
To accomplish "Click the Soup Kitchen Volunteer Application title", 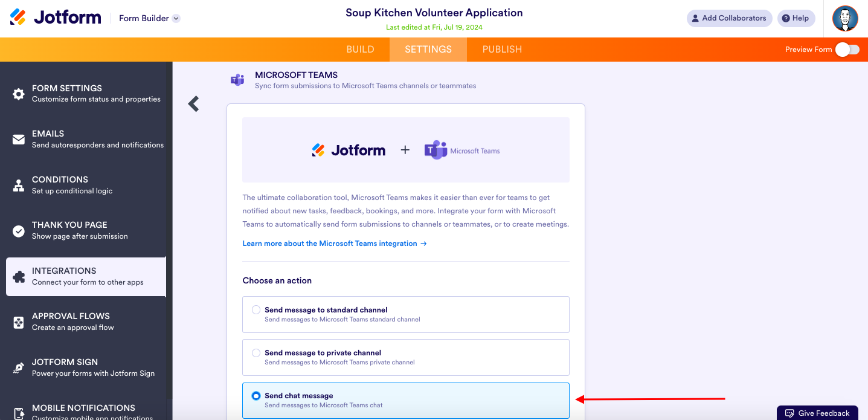I will click(x=434, y=13).
